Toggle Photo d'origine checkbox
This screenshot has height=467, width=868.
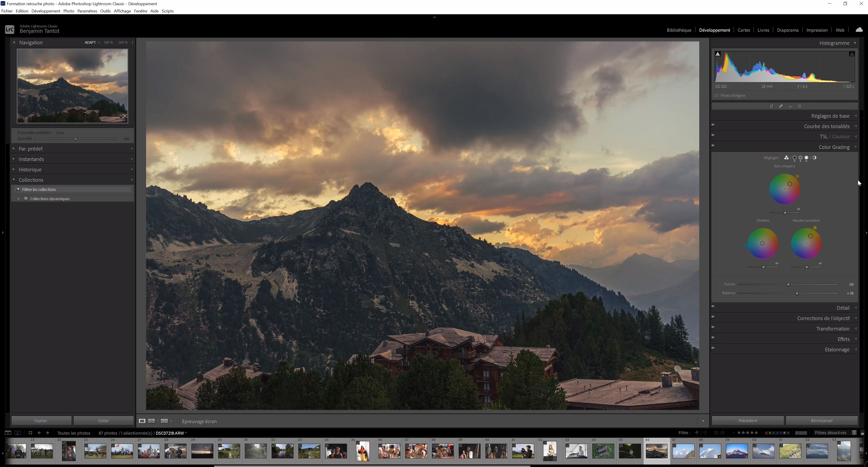(717, 96)
